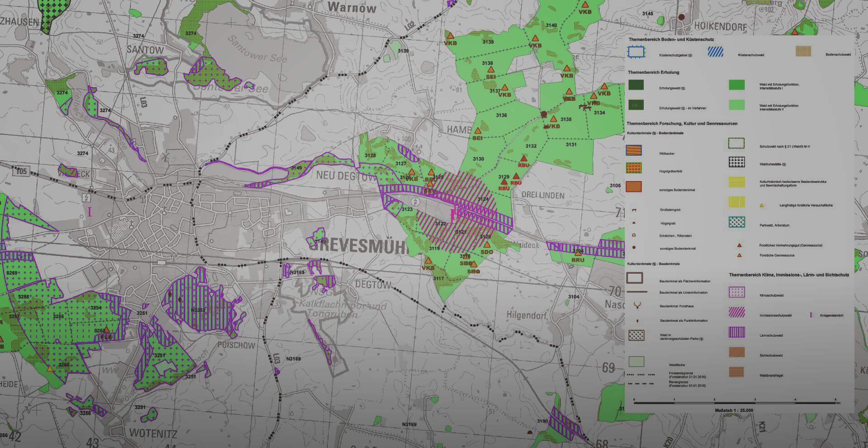Select the Waldruhestätte cross-pattern legend symbol

point(736,162)
